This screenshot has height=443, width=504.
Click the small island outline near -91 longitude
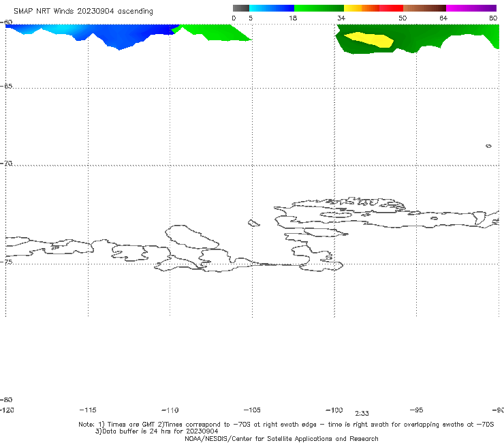tap(488, 146)
